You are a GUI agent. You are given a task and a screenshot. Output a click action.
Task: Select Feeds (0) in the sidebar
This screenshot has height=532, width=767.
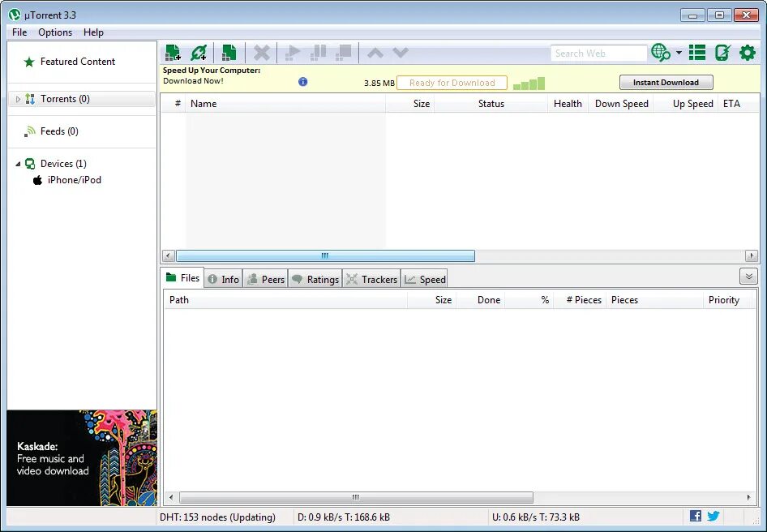59,131
